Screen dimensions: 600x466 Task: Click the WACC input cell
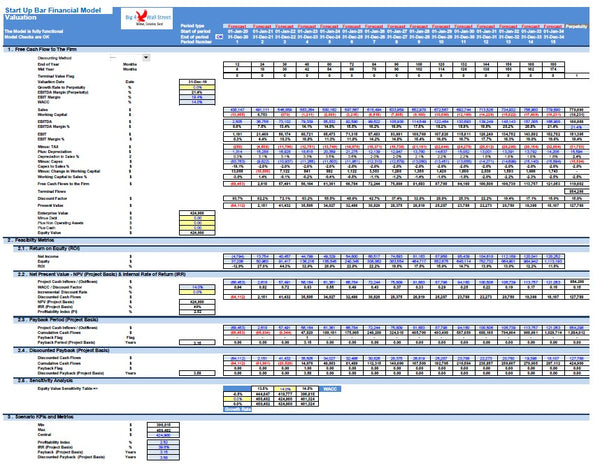click(x=197, y=103)
